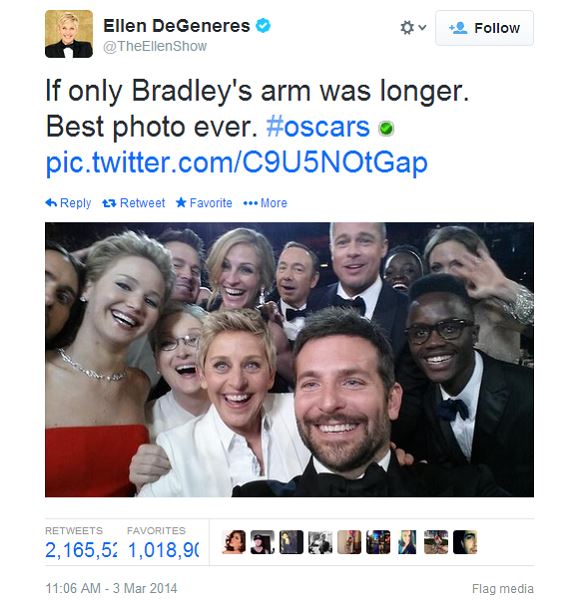The height and width of the screenshot is (611, 577).
Task: Click the blue verified badge icon
Action: [263, 26]
